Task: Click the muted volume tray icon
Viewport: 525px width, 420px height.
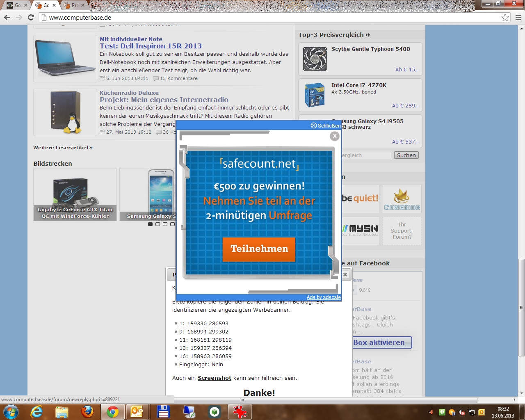Action: tap(462, 412)
